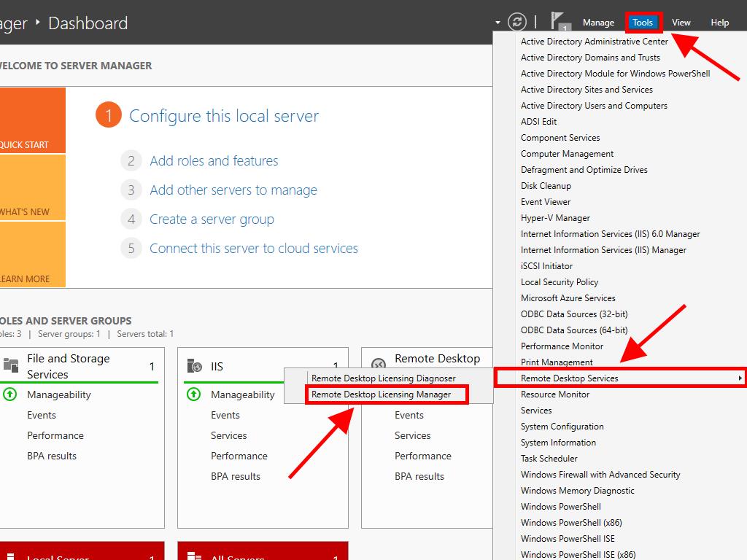Screen dimensions: 747x560
Task: Select Remote Desktop Licensing Manager
Action: tap(381, 394)
